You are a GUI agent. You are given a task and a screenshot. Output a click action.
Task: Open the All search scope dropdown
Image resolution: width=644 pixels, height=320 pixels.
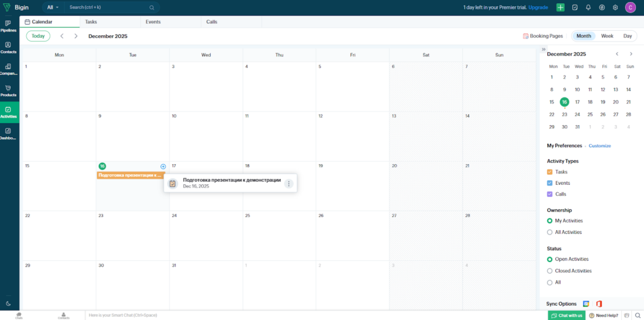pos(53,8)
